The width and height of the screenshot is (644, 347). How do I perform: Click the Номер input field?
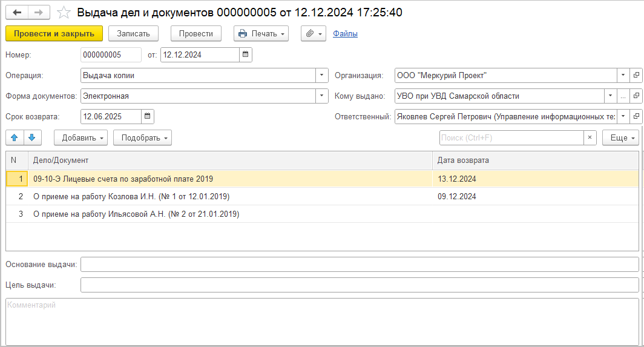[111, 55]
